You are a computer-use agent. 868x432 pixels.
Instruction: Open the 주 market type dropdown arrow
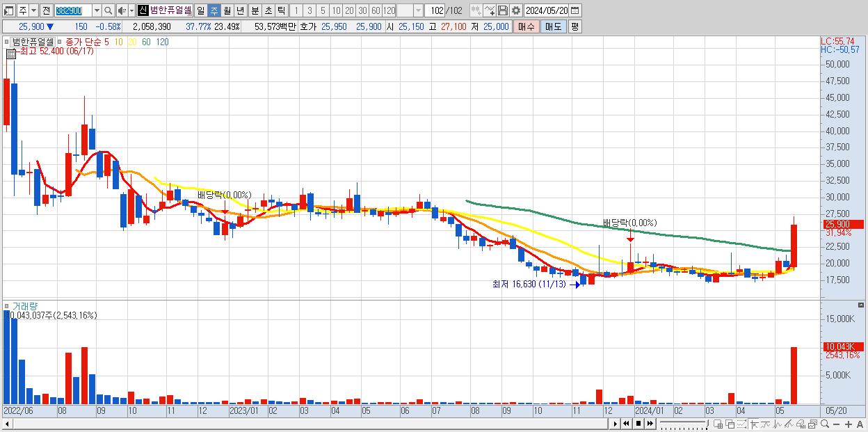[33, 10]
